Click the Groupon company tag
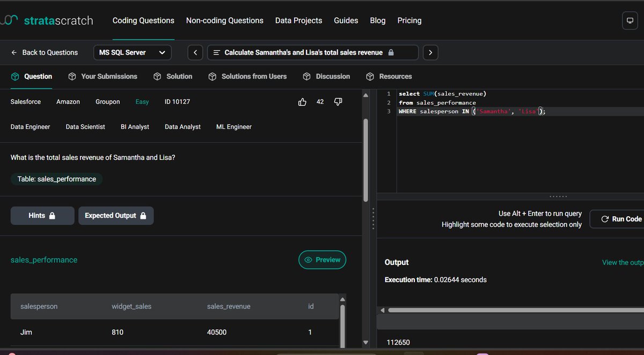The width and height of the screenshot is (644, 355). (x=108, y=102)
